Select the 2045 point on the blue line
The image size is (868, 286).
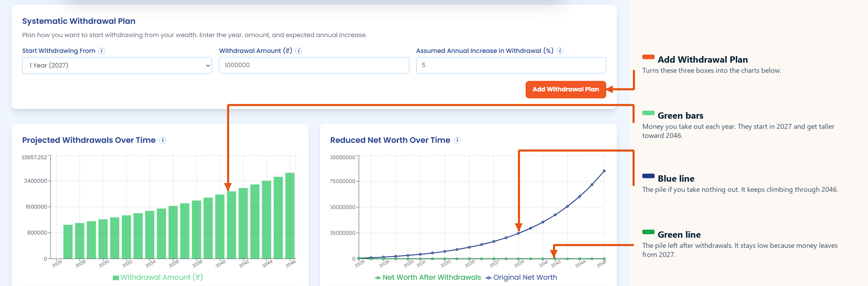tap(592, 185)
